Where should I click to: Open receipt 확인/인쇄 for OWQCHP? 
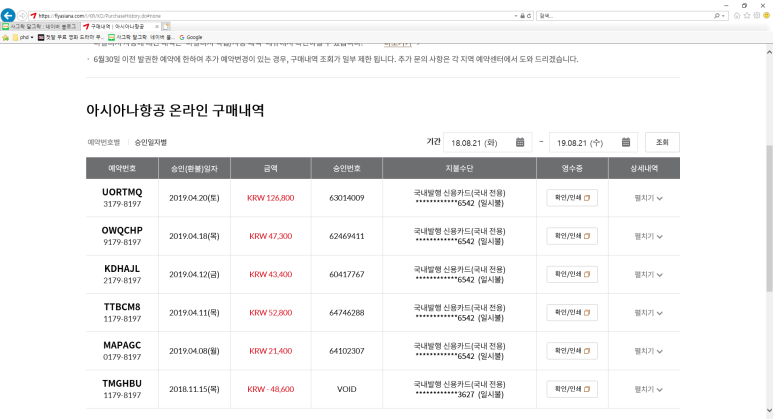[x=572, y=236]
